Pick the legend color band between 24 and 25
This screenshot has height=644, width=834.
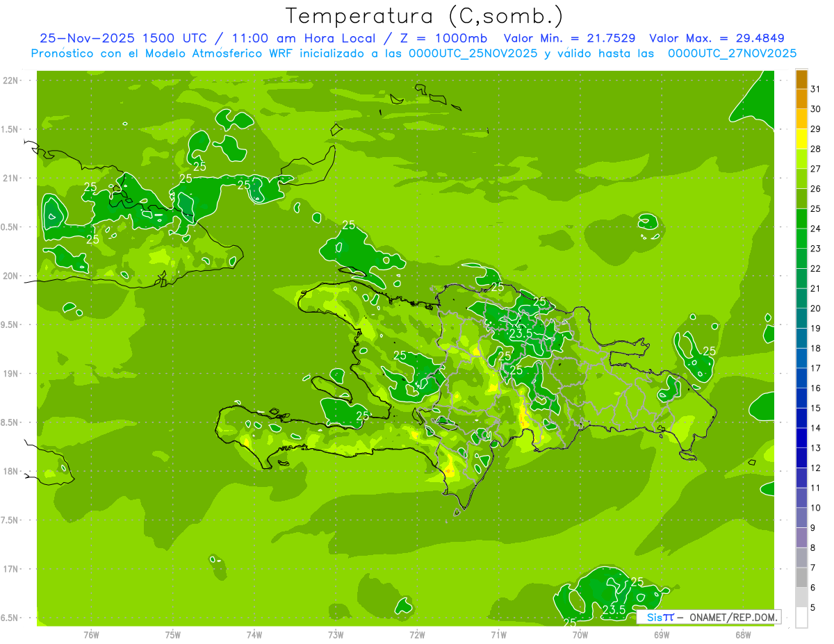pos(801,219)
